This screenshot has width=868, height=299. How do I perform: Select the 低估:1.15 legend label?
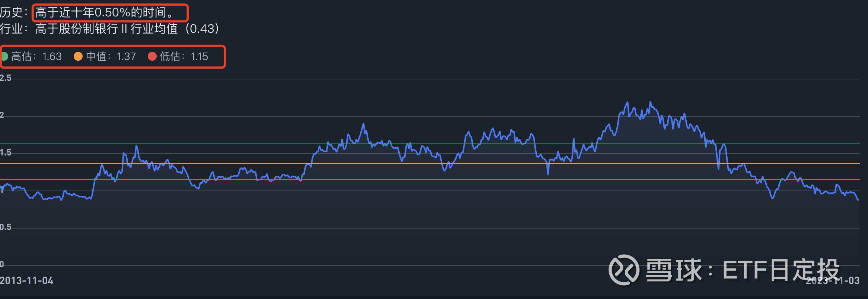[x=184, y=56]
